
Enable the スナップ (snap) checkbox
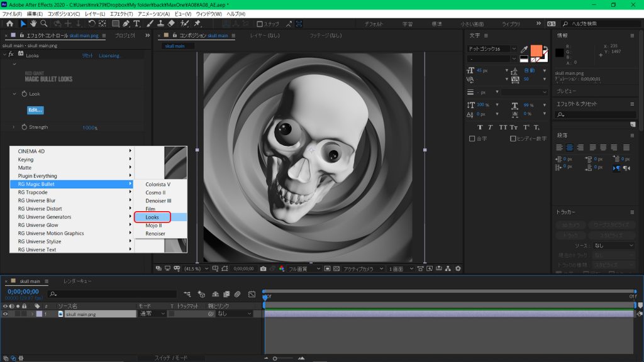[x=260, y=24]
